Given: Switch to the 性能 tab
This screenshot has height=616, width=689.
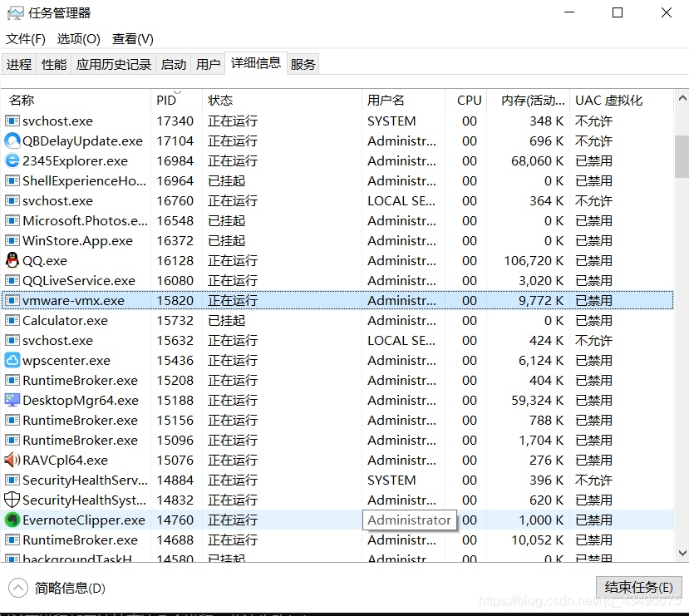Looking at the screenshot, I should [x=52, y=63].
